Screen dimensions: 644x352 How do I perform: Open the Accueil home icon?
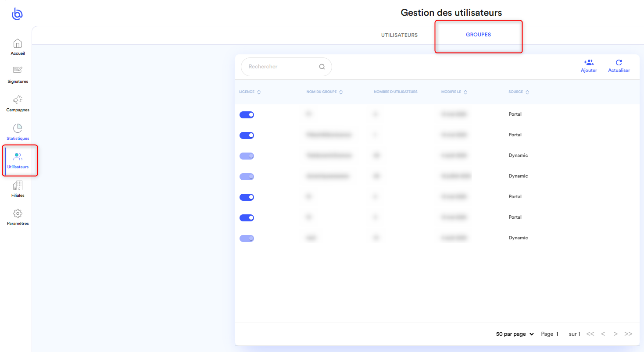pyautogui.click(x=18, y=44)
